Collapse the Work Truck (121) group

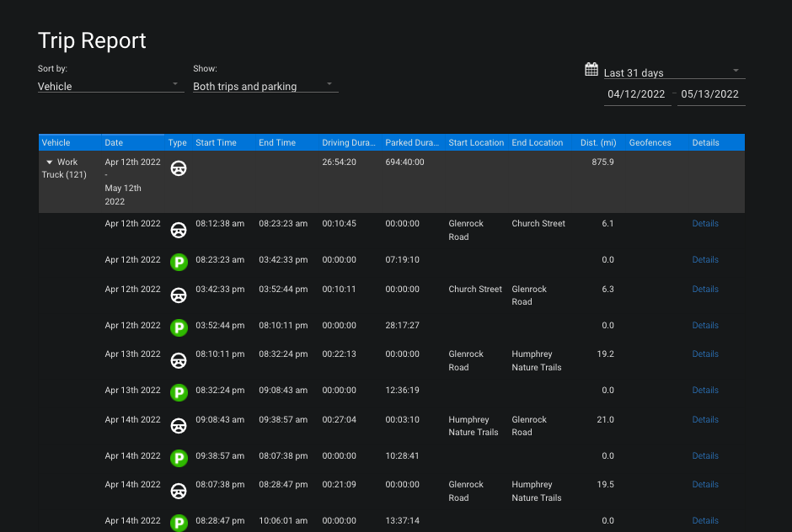[x=50, y=162]
